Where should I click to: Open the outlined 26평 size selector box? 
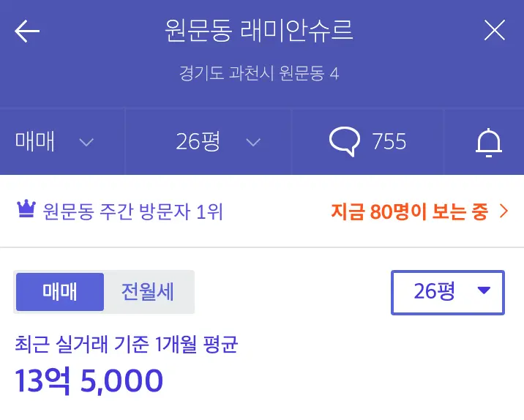pos(447,293)
